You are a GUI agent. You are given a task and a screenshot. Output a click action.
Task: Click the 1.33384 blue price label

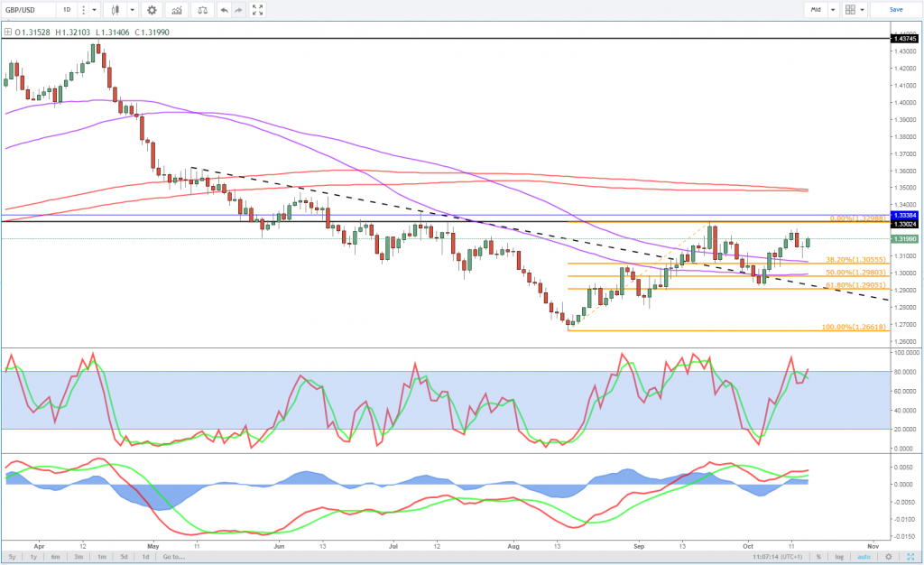click(904, 216)
